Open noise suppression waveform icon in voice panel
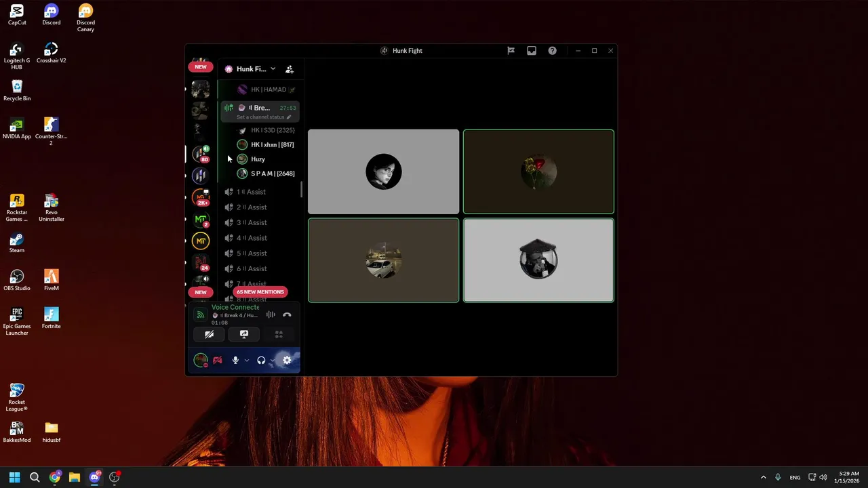The height and width of the screenshot is (488, 868). [x=271, y=314]
